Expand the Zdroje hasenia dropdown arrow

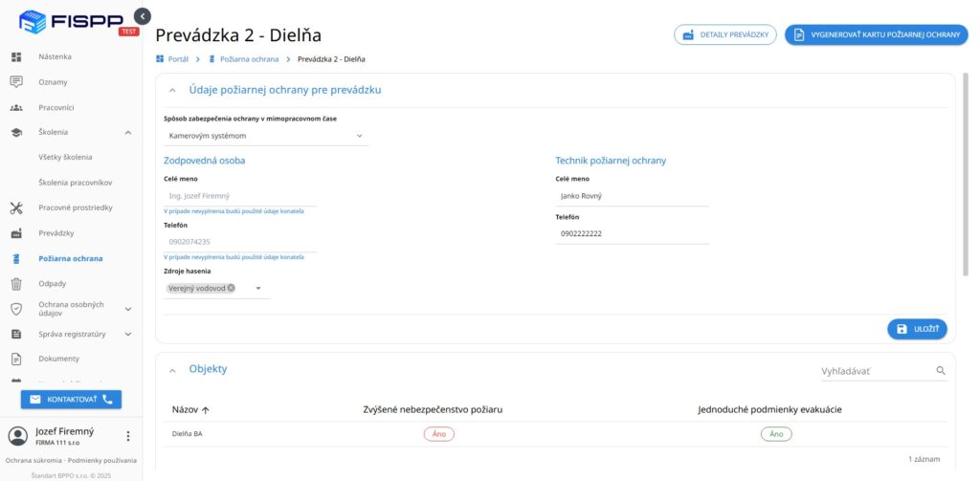pyautogui.click(x=258, y=289)
